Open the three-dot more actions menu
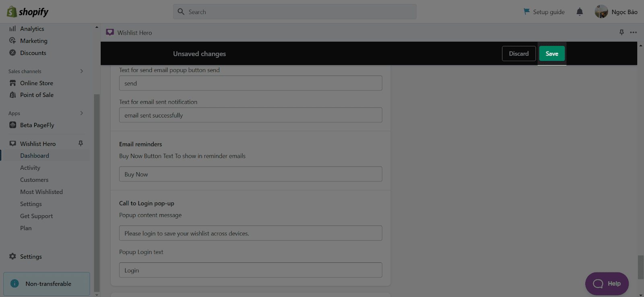 pos(634,32)
